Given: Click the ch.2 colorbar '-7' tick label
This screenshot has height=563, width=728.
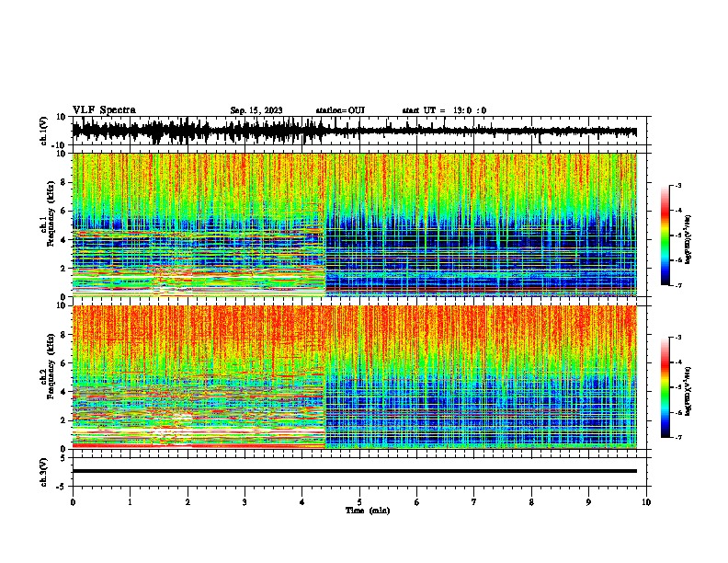Looking at the screenshot, I should tap(678, 437).
